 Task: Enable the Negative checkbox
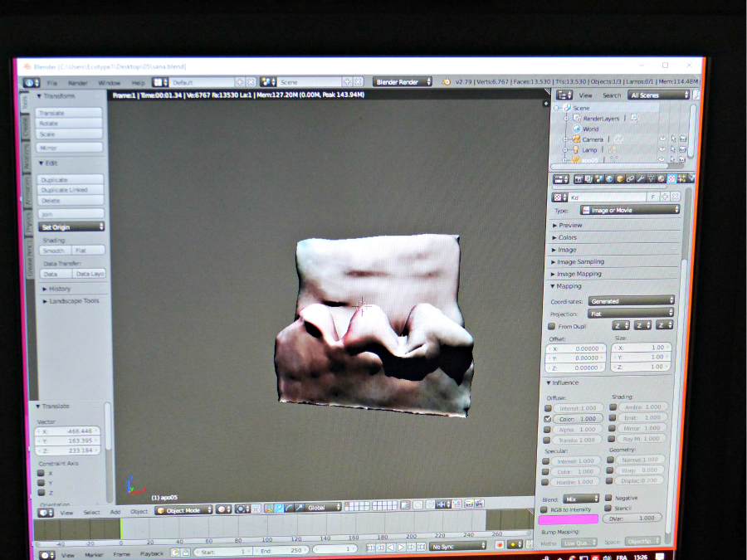[608, 498]
